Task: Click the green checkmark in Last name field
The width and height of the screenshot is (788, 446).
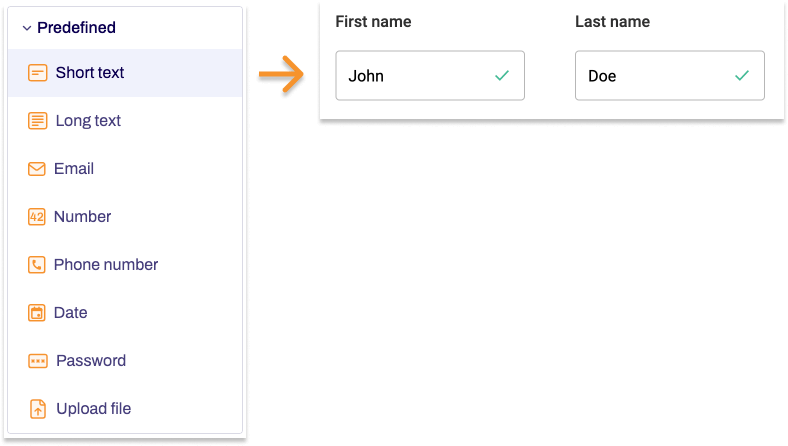Action: (742, 76)
